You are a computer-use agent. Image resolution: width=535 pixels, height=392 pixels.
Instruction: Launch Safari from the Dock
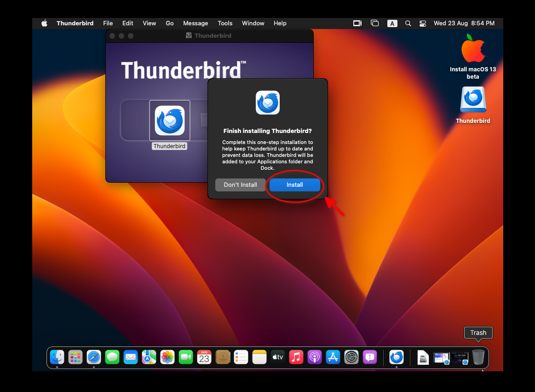pyautogui.click(x=94, y=357)
